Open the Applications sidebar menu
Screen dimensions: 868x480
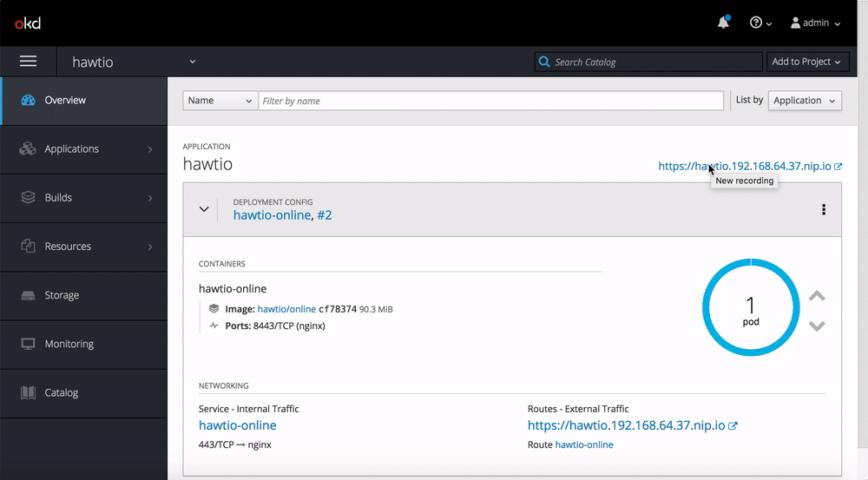click(x=84, y=149)
